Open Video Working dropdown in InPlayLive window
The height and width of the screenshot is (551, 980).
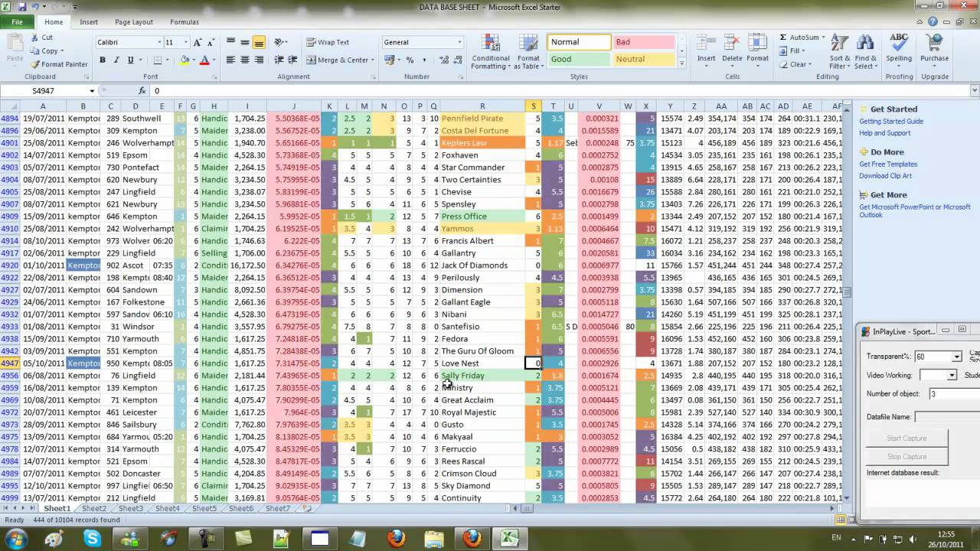tap(952, 375)
